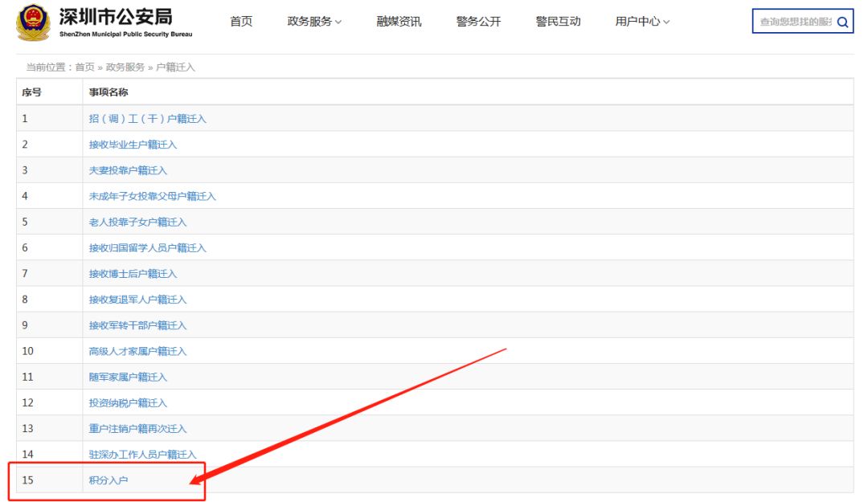Screen dimensions: 868x502
Task: Open 投资纳税户籍迁入 link
Action: (x=128, y=403)
